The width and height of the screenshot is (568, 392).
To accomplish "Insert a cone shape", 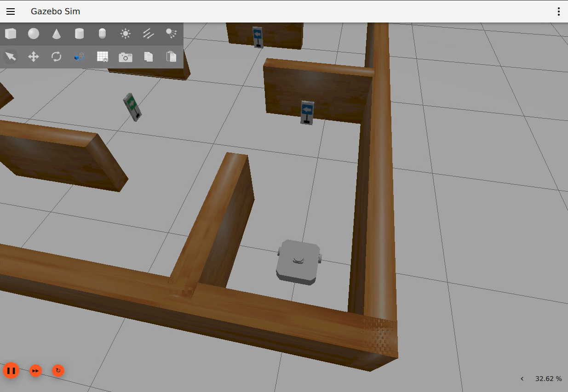I will pyautogui.click(x=56, y=34).
